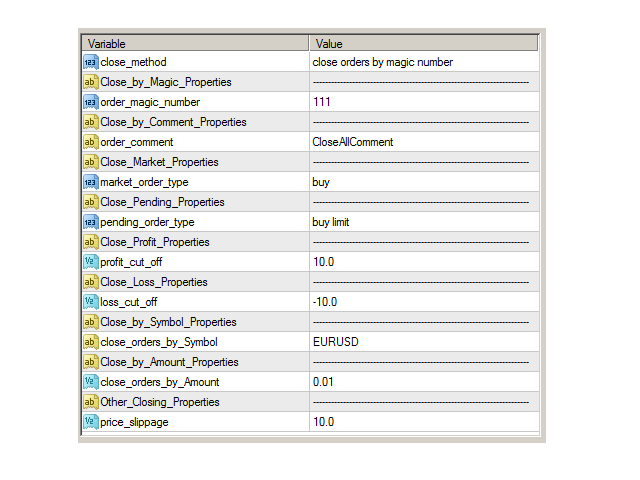The width and height of the screenshot is (640, 480).
Task: Click the dashed value of Close_by_Symbol_Properties
Action: 421,322
